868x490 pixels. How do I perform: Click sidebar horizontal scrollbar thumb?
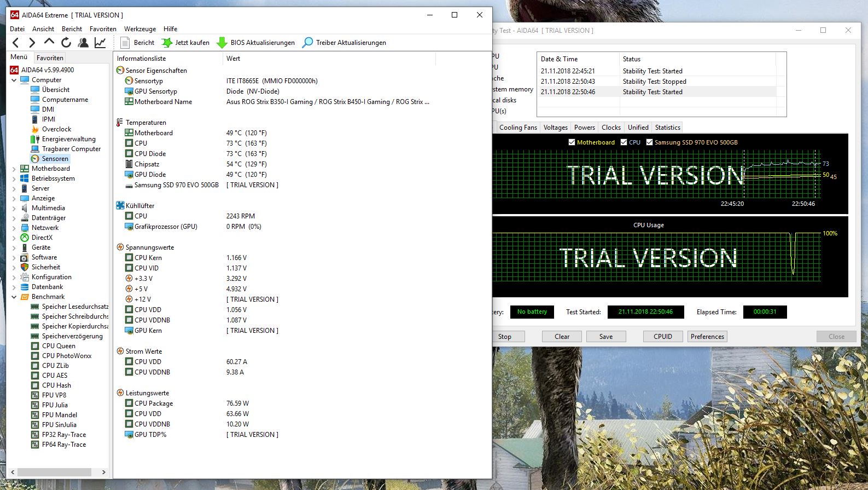tap(54, 472)
